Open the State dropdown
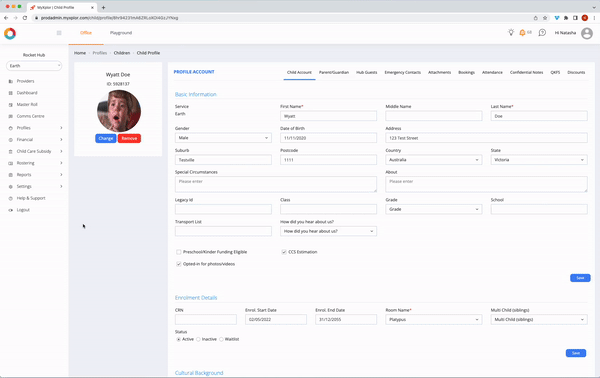The image size is (600, 378). tap(539, 160)
